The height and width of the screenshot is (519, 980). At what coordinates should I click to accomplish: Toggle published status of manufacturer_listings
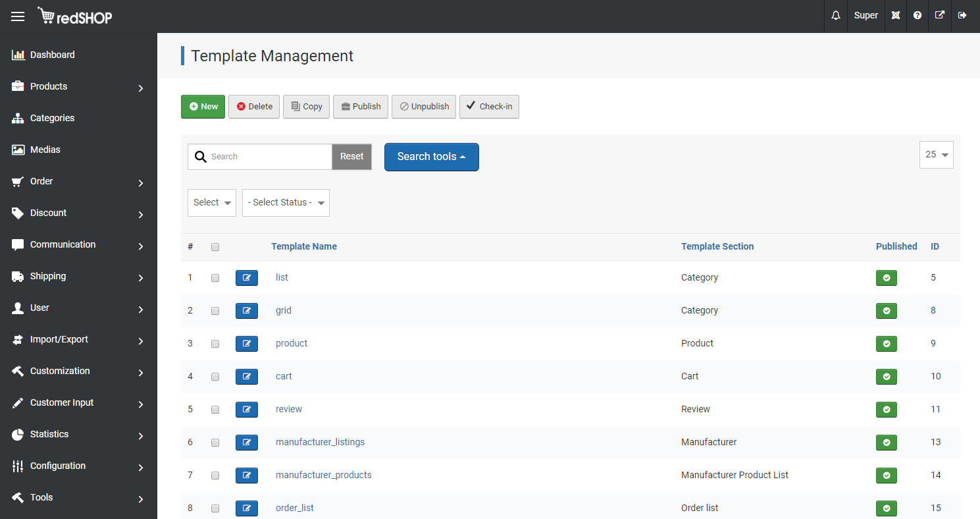tap(887, 443)
